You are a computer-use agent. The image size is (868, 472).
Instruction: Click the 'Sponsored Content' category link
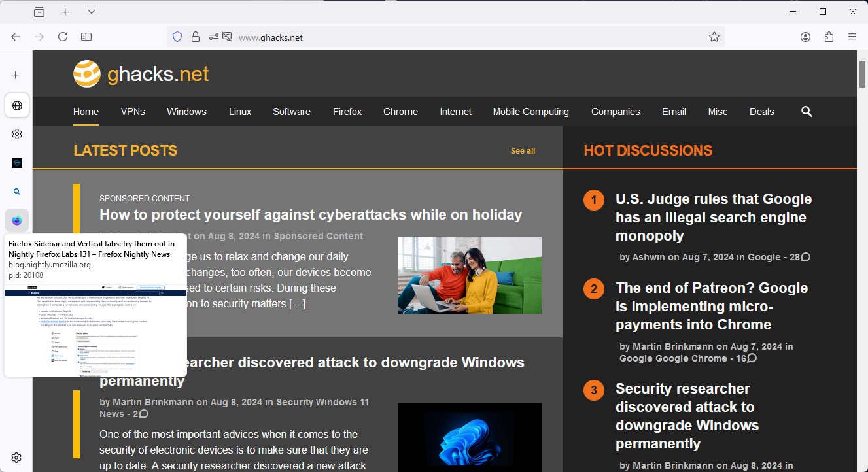pos(319,236)
